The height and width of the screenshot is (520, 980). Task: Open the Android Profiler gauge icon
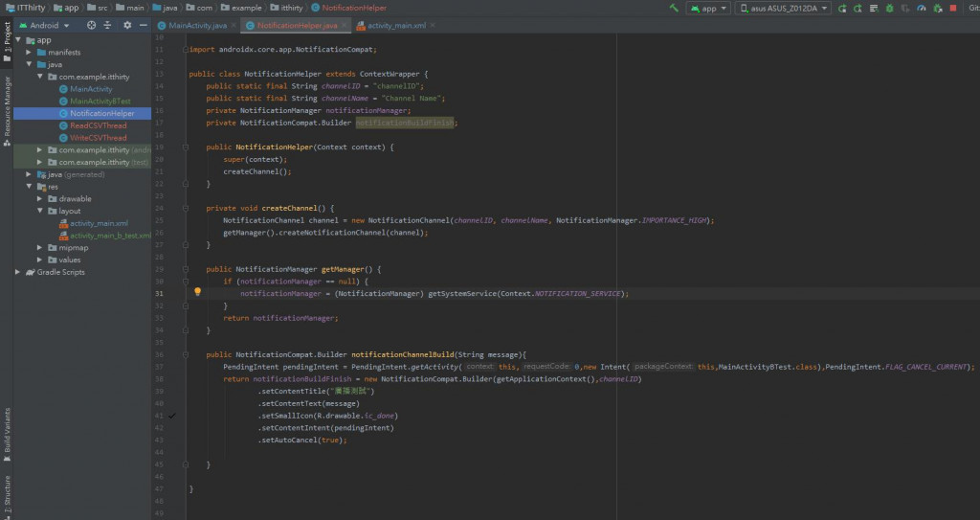point(921,8)
